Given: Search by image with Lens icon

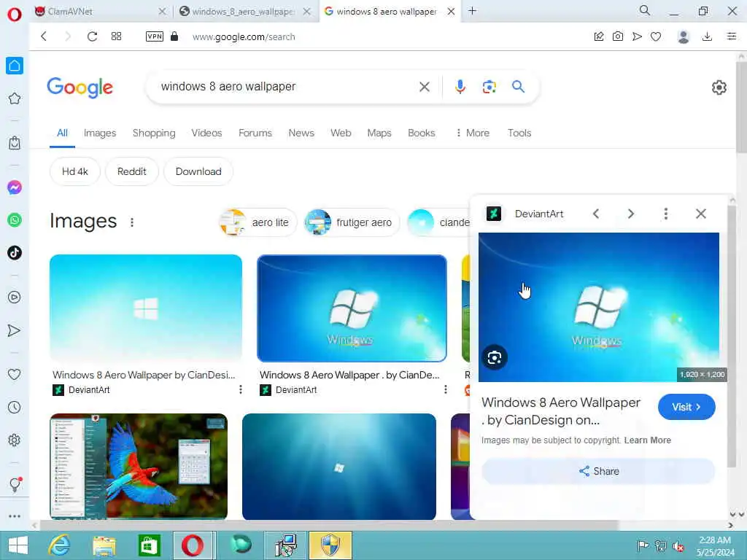Looking at the screenshot, I should (x=489, y=87).
